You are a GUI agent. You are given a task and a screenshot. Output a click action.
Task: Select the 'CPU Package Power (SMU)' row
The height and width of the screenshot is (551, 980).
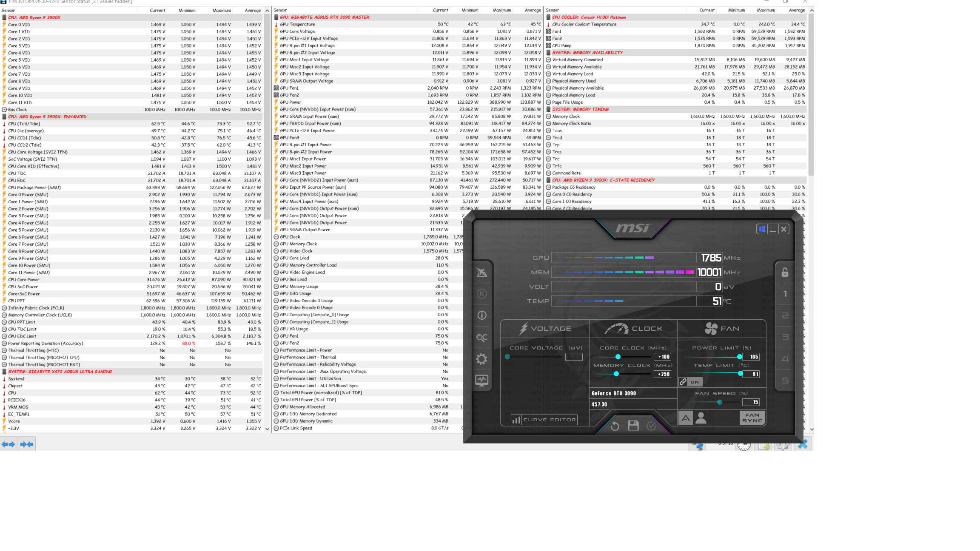tap(131, 187)
